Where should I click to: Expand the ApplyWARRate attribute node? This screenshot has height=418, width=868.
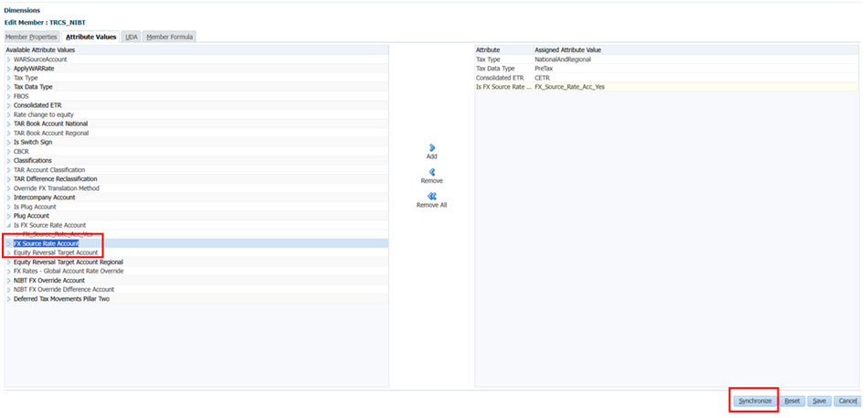point(9,69)
